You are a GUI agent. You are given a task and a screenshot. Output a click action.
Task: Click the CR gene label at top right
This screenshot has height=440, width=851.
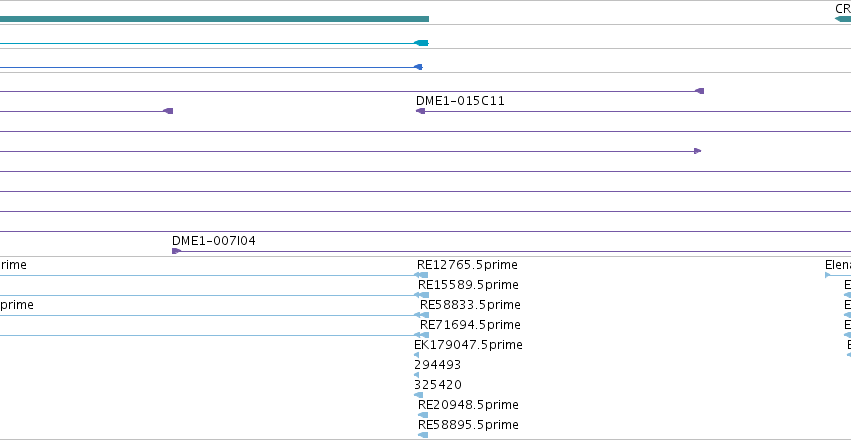tap(843, 9)
